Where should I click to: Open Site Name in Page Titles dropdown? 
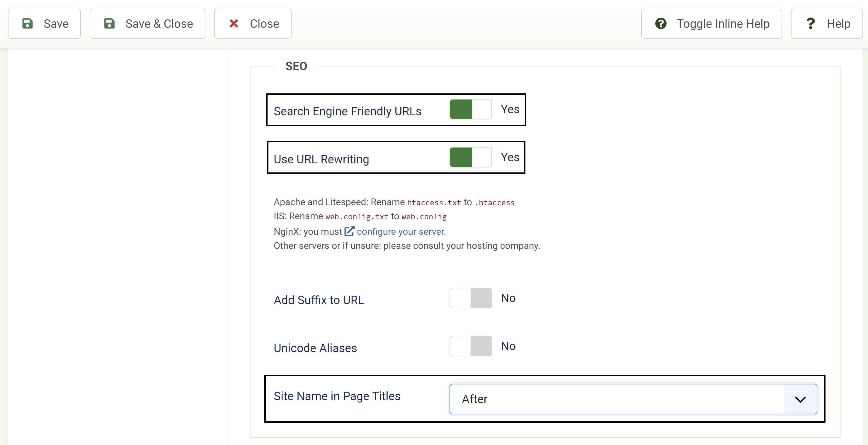click(633, 399)
